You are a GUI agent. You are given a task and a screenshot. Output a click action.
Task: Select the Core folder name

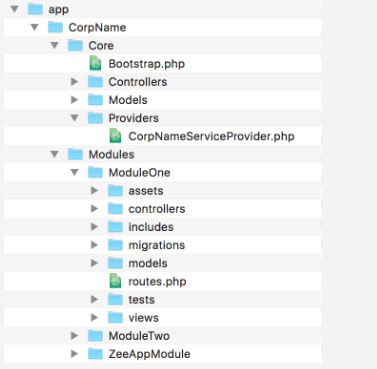coord(101,46)
